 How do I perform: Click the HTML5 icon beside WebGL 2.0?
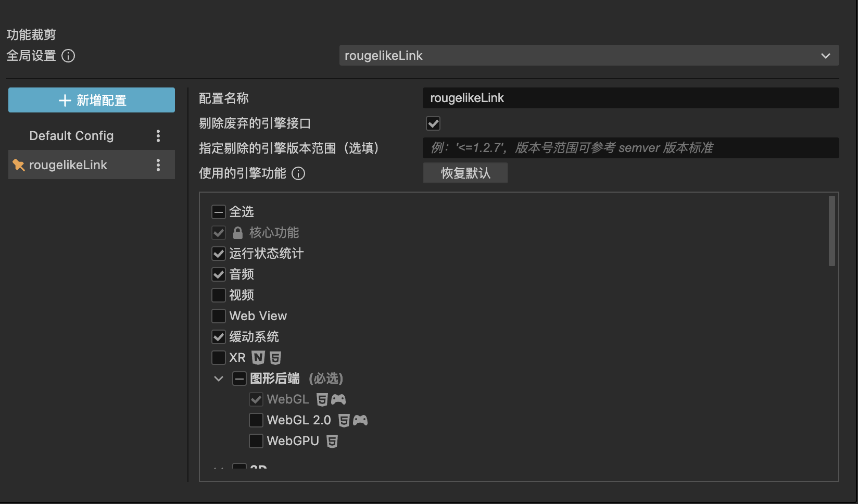click(344, 420)
